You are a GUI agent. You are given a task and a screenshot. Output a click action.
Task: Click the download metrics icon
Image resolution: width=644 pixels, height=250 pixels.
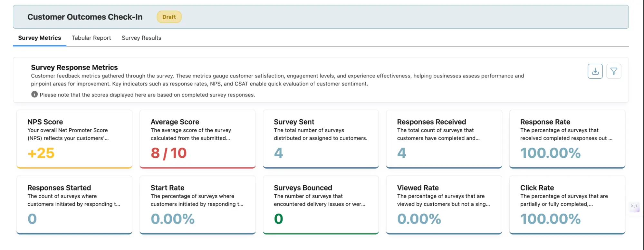tap(595, 71)
